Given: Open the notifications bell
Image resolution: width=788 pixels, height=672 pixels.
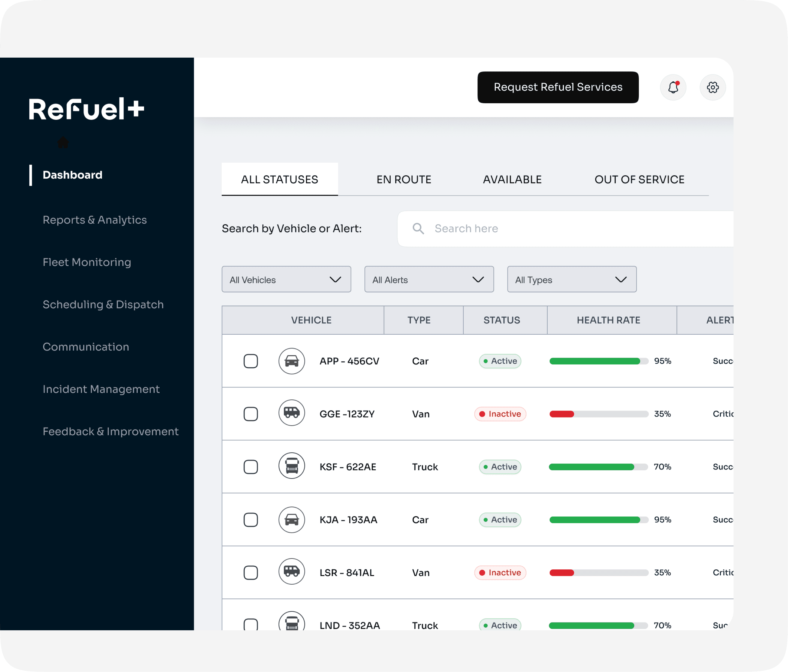Looking at the screenshot, I should pos(673,87).
